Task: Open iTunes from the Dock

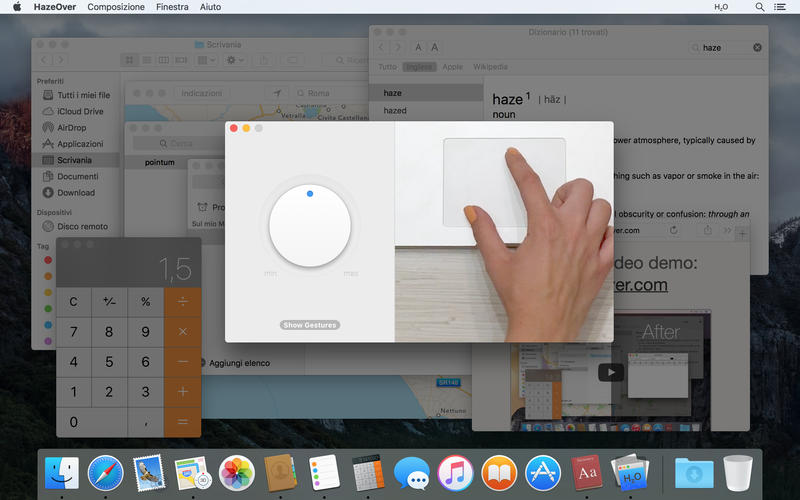Action: pos(455,473)
